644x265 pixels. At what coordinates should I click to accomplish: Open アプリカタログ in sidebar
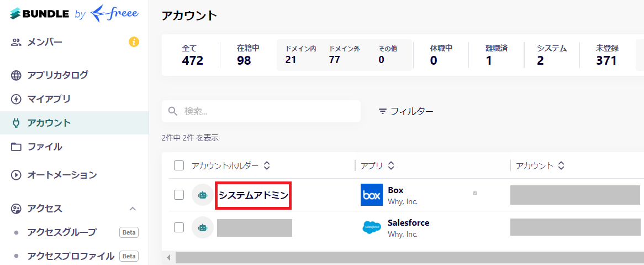(58, 75)
